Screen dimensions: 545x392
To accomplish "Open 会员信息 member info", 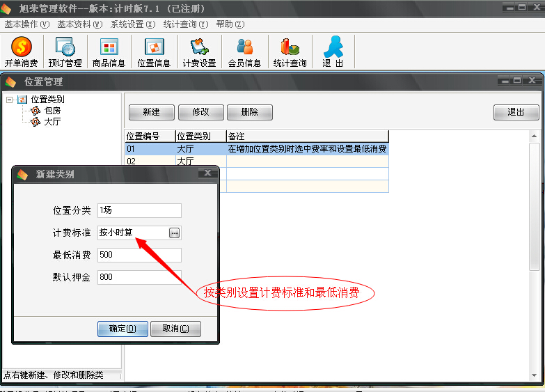I will pos(244,52).
